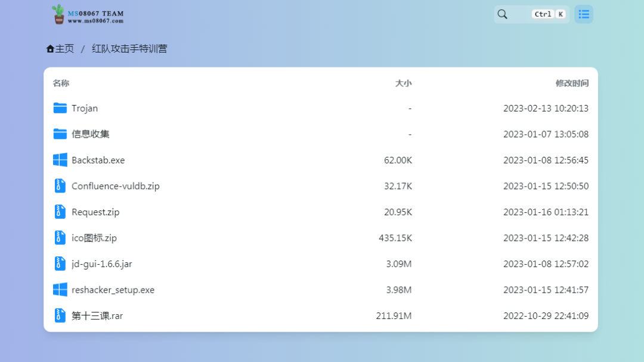Image resolution: width=644 pixels, height=362 pixels.
Task: Click the archive icon for ico图标.zip
Action: [x=60, y=237]
